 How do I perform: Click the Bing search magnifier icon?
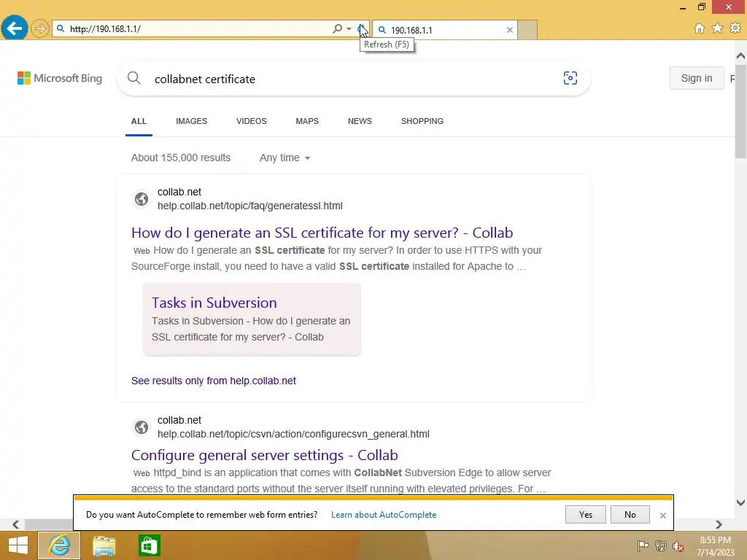tap(134, 78)
